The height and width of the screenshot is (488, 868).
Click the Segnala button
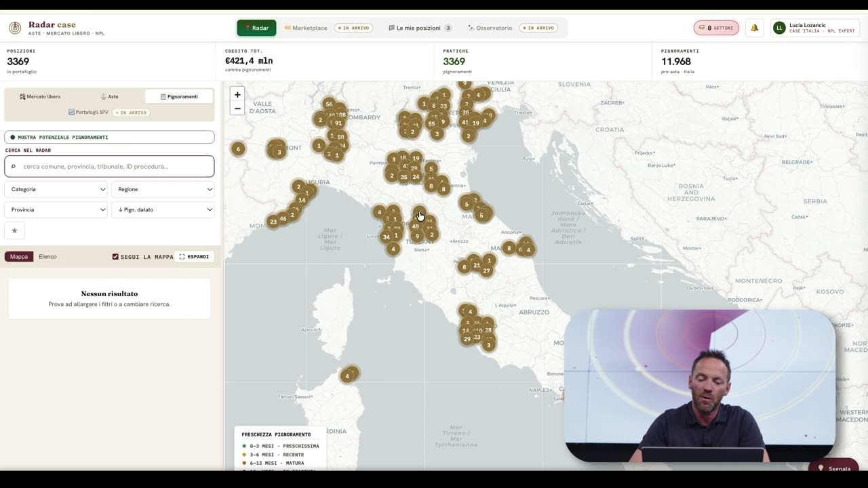[833, 468]
